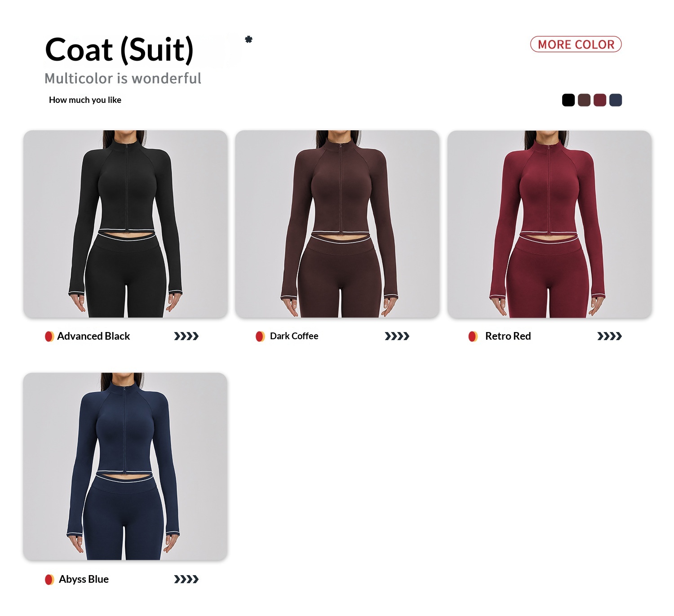Expand arrows next to Advanced Black
Image resolution: width=674 pixels, height=616 pixels.
coord(186,336)
